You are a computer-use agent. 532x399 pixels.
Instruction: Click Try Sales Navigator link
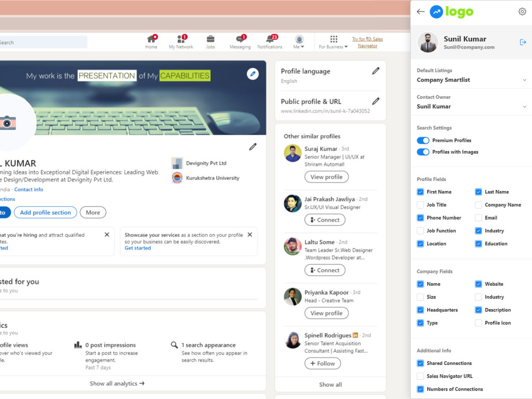pyautogui.click(x=368, y=43)
